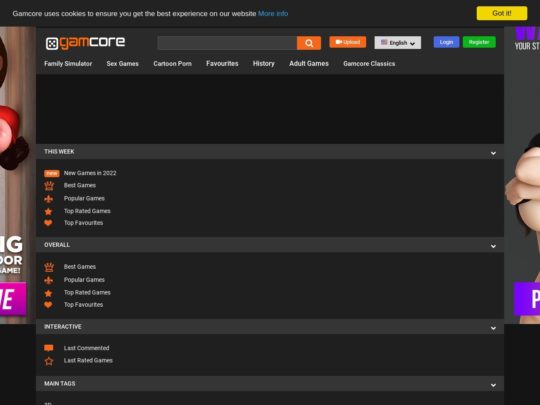Open Popular Games under This Week

(x=84, y=198)
